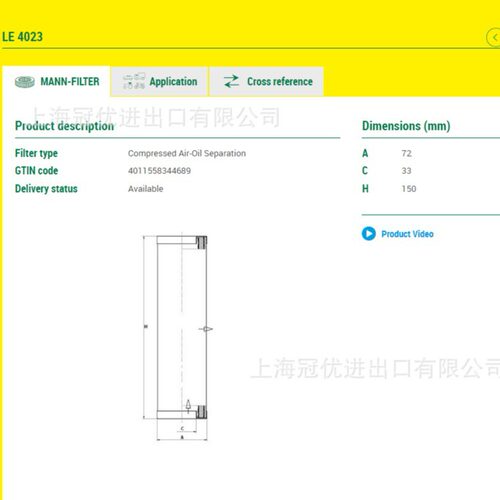This screenshot has height=500, width=500.
Task: Click dimension H value 150
Action: coord(409,189)
